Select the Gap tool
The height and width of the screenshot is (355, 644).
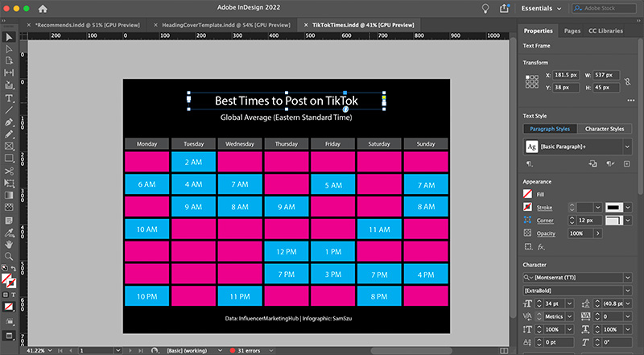(9, 72)
